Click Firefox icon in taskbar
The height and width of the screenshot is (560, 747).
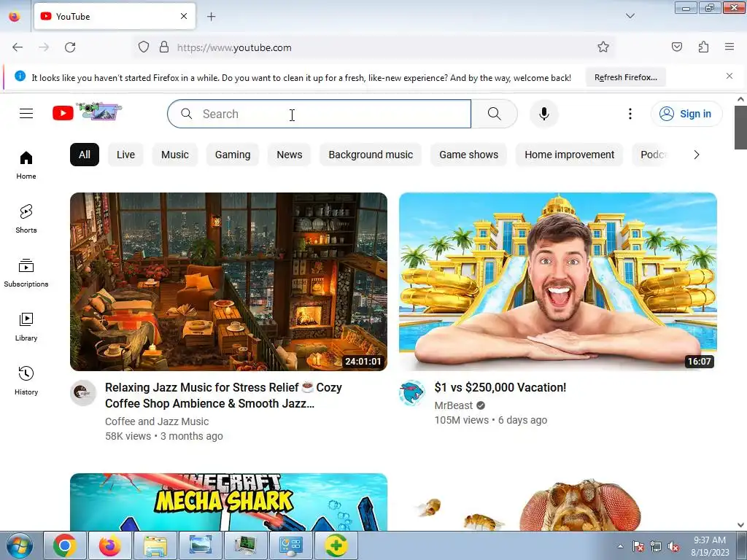(x=109, y=545)
